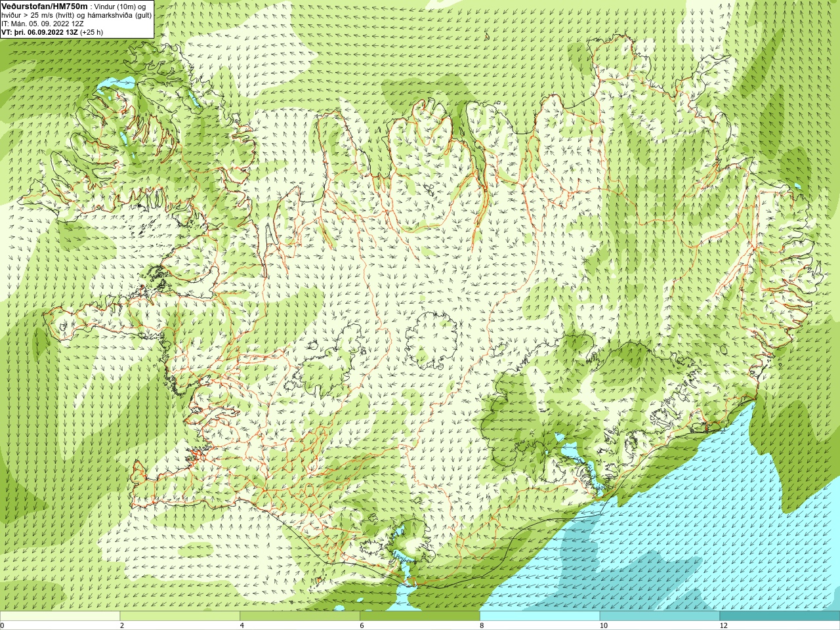Click the 'hviður > 25 m/s (hvítt)' legend line
The height and width of the screenshot is (630, 840).
click(x=76, y=15)
